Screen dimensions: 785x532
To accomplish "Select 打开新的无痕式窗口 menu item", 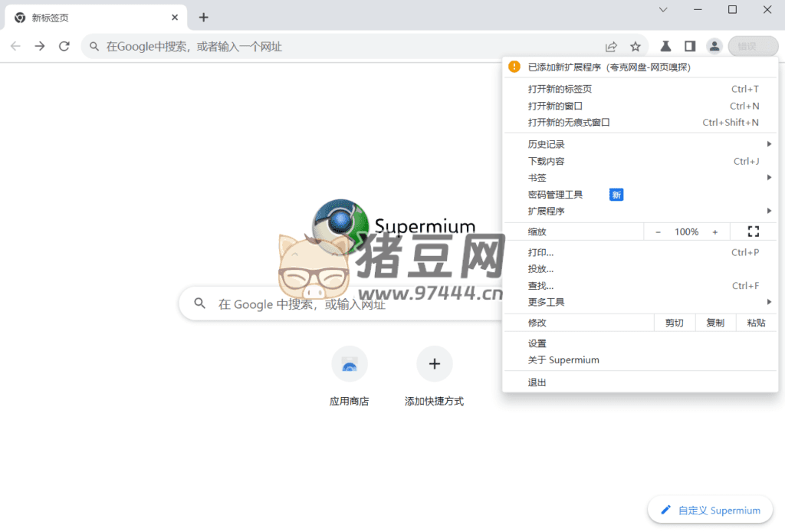I will click(569, 123).
